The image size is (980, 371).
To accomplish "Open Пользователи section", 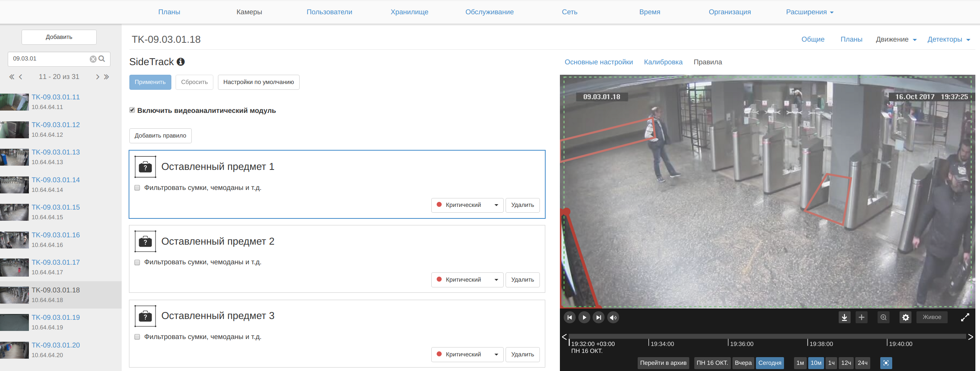I will 329,12.
